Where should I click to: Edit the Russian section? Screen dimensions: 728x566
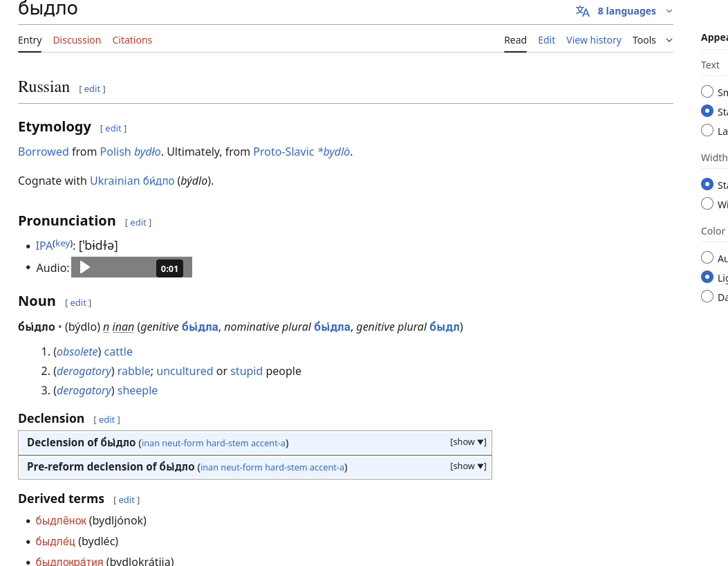point(92,89)
